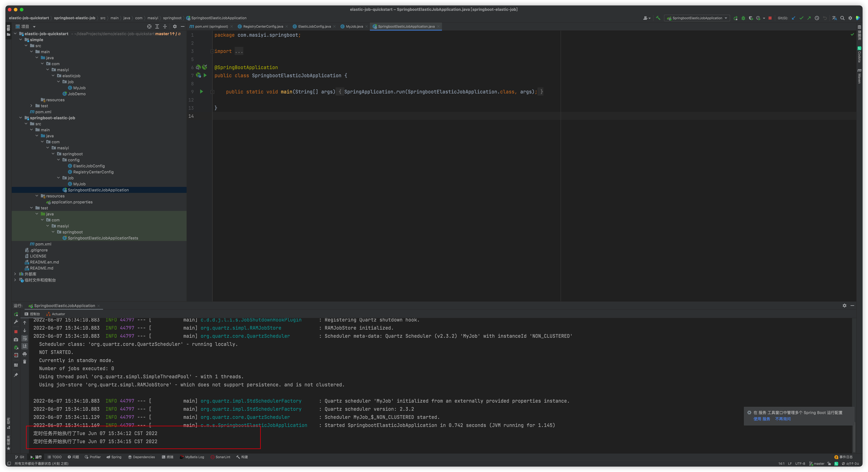This screenshot has width=868, height=472.
Task: Toggle scroll-to-end in run console
Action: (25, 346)
